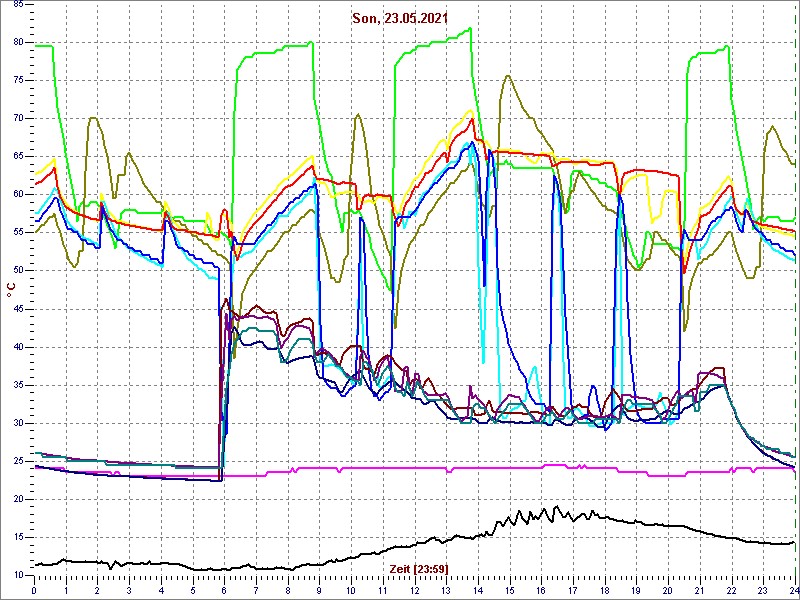800x600 pixels.
Task: Click hour 9 on the time axis
Action: [x=319, y=589]
